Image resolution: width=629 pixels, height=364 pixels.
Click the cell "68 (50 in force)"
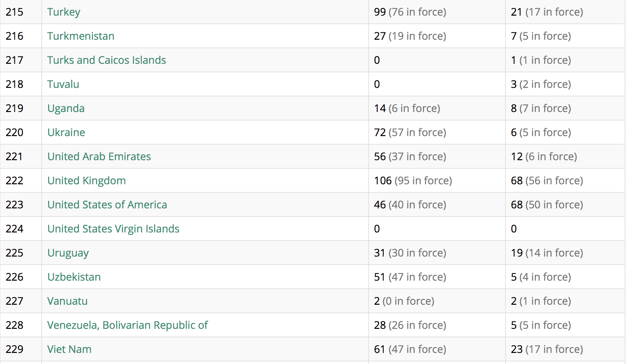tap(565, 205)
